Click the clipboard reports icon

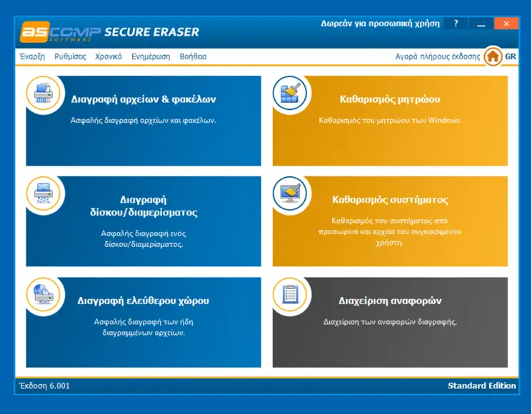pos(290,294)
